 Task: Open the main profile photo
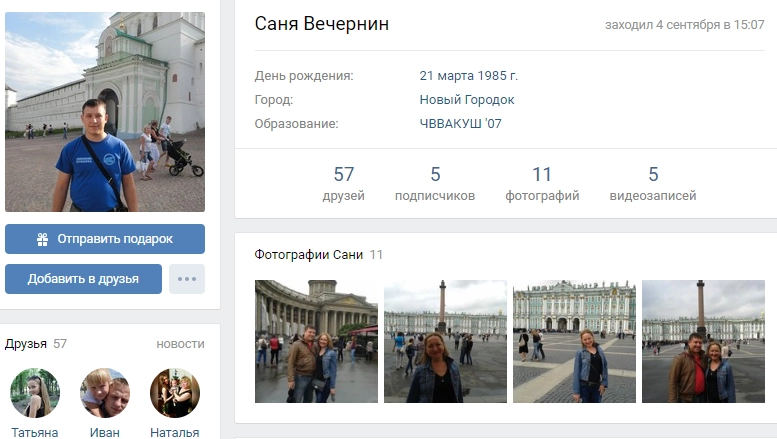coord(105,112)
